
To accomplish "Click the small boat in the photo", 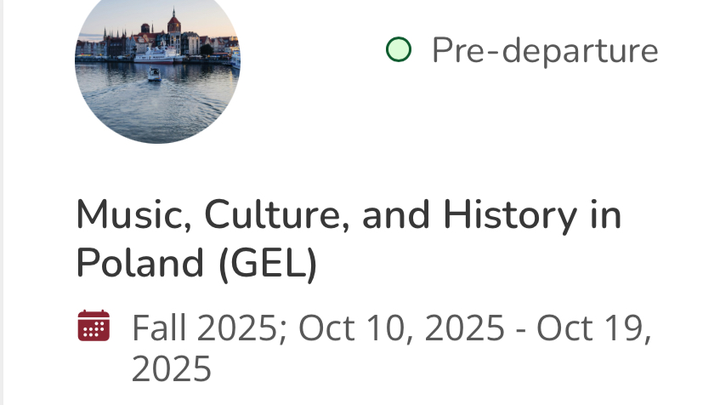I will tap(154, 74).
